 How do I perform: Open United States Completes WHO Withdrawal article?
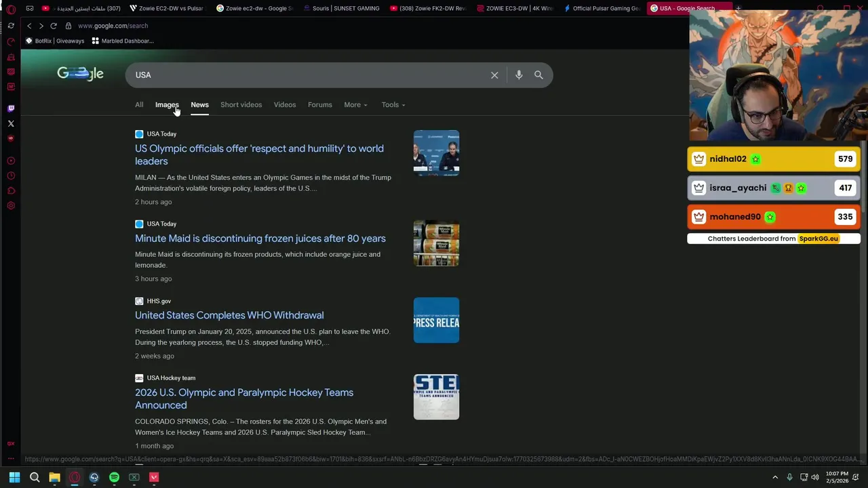pos(229,315)
